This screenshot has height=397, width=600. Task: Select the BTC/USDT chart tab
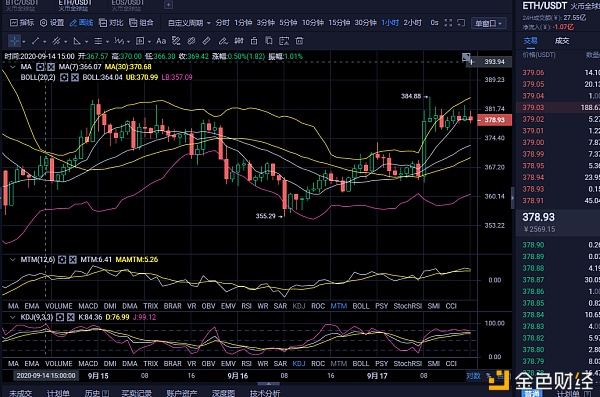(21, 5)
